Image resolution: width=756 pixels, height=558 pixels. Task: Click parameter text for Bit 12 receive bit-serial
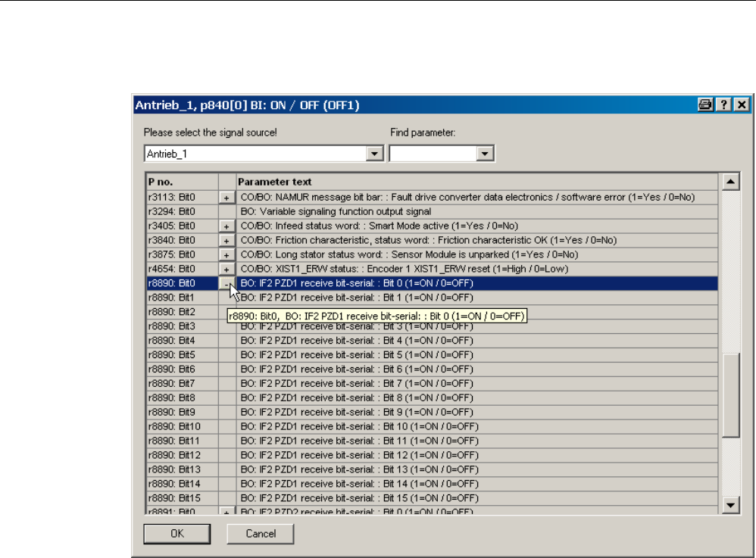click(x=359, y=455)
